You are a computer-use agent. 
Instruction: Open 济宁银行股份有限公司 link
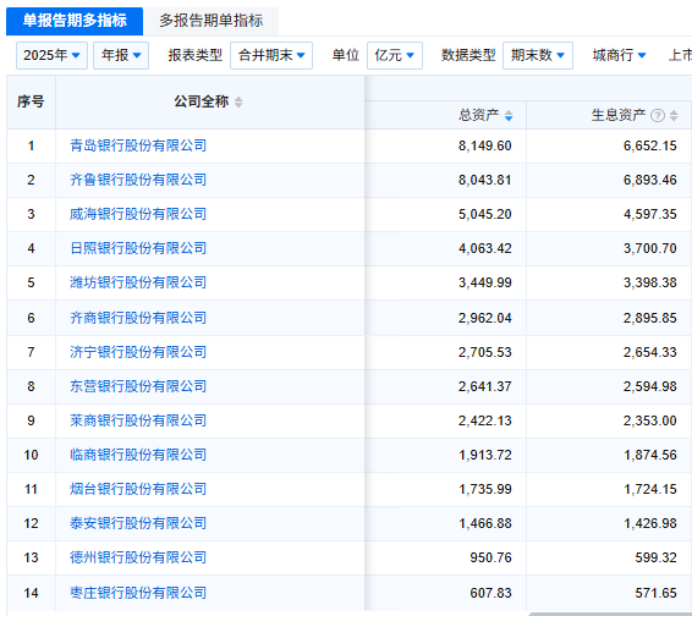coord(138,352)
